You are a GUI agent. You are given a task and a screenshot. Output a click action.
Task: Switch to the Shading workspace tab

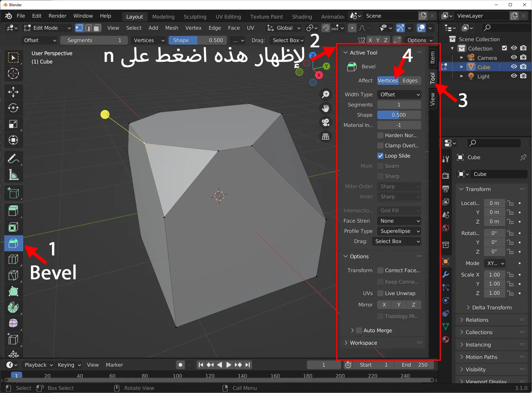(302, 16)
